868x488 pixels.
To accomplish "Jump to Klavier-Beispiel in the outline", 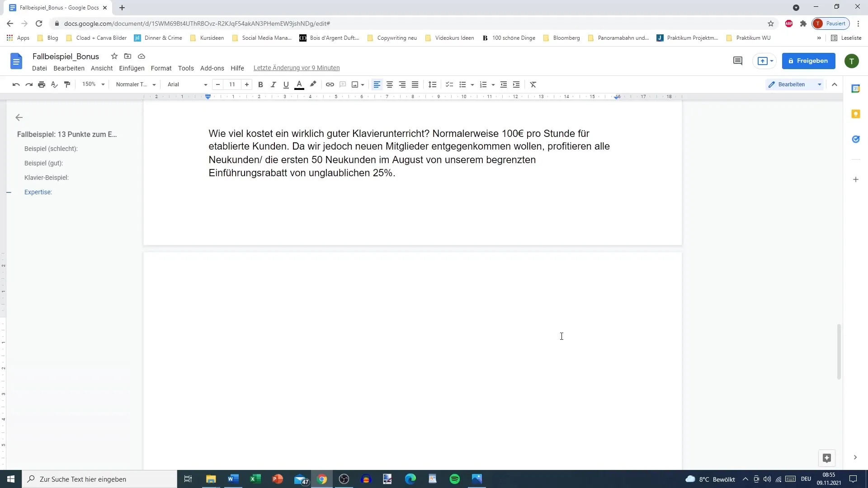I will (x=47, y=178).
